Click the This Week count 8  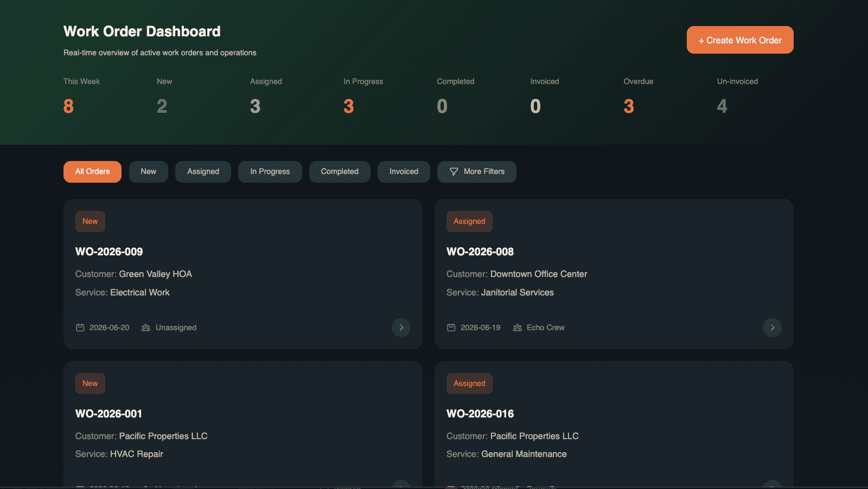pos(68,106)
